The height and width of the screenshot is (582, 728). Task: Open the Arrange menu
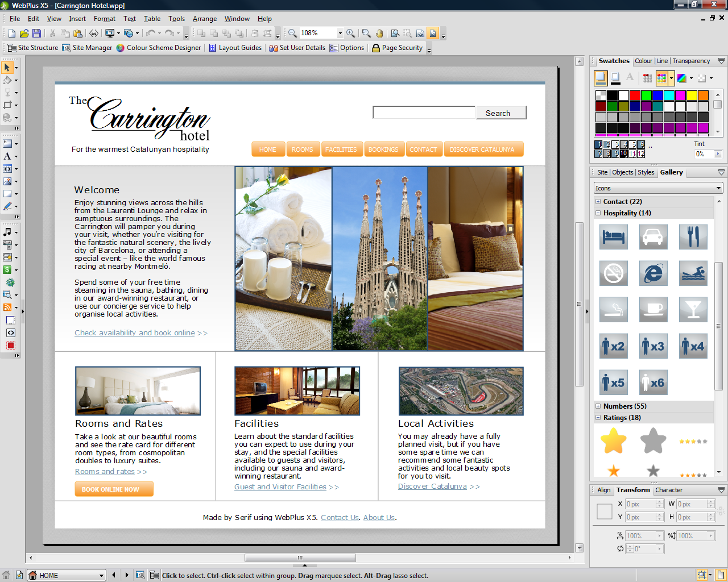[x=204, y=19]
